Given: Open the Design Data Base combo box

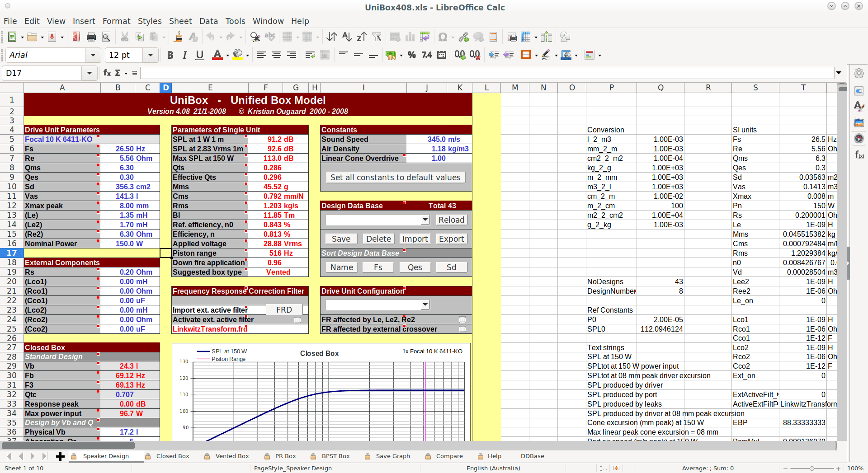Looking at the screenshot, I should point(377,220).
